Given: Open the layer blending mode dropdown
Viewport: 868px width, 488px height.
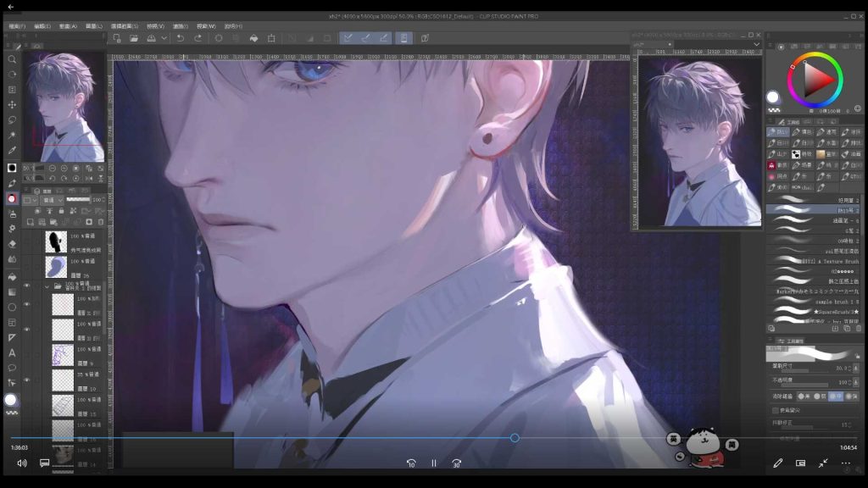Looking at the screenshot, I should pyautogui.click(x=53, y=200).
